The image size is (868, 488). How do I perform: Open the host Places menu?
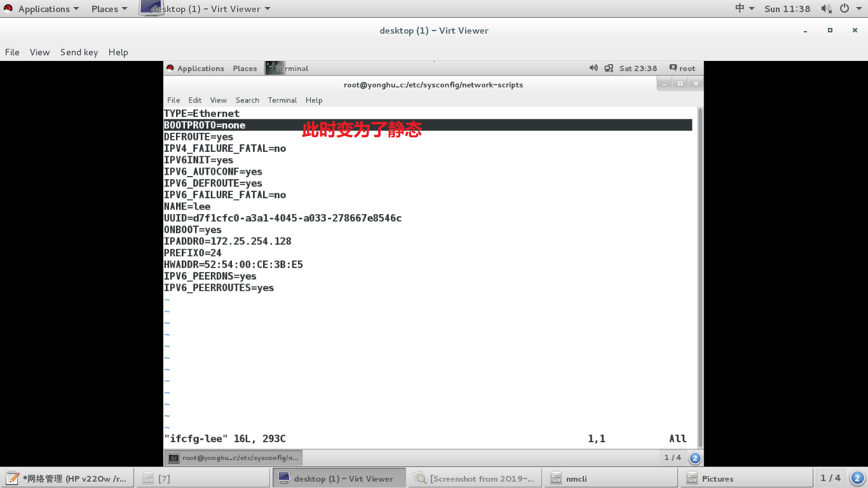pyautogui.click(x=109, y=9)
